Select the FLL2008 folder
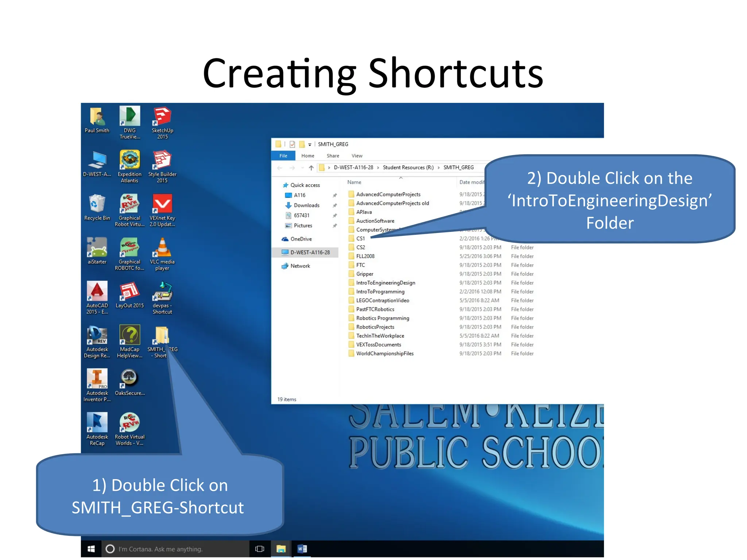The image size is (747, 560). pyautogui.click(x=361, y=256)
